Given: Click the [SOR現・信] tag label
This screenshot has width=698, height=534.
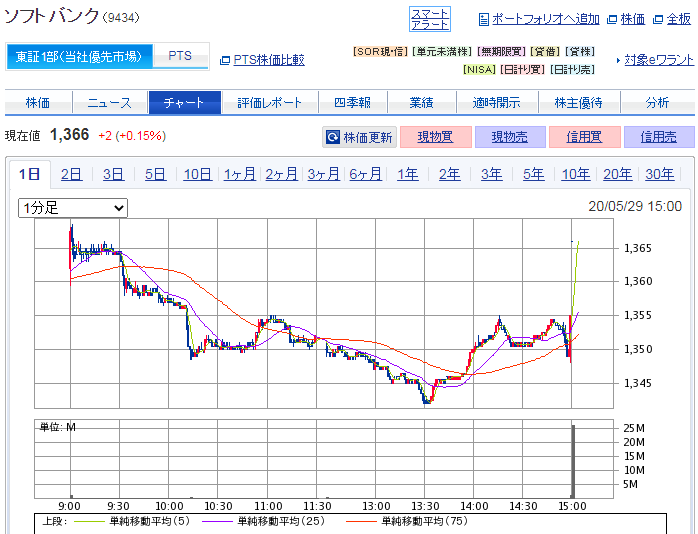Looking at the screenshot, I should point(380,52).
